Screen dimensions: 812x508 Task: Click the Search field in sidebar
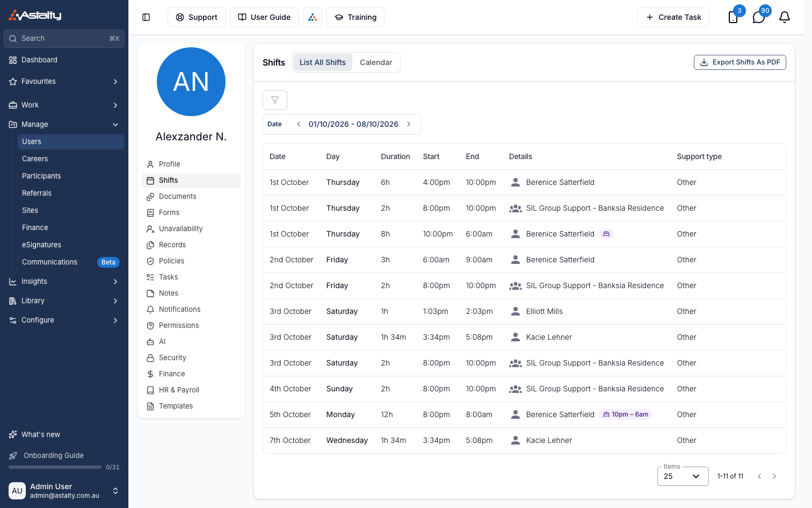pos(64,39)
